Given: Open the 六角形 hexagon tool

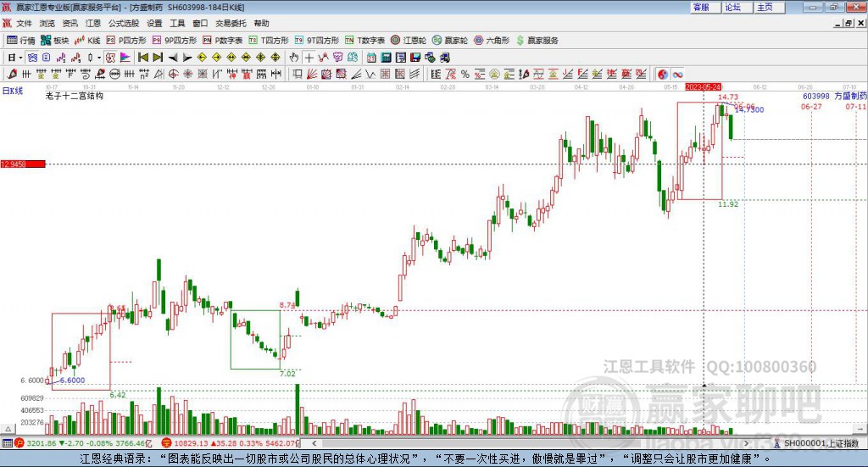Looking at the screenshot, I should click(492, 41).
